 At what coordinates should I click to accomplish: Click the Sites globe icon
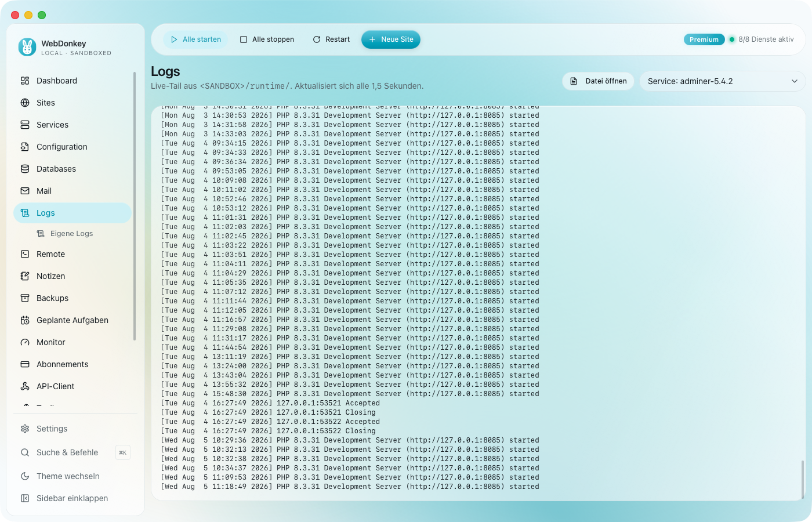click(25, 103)
